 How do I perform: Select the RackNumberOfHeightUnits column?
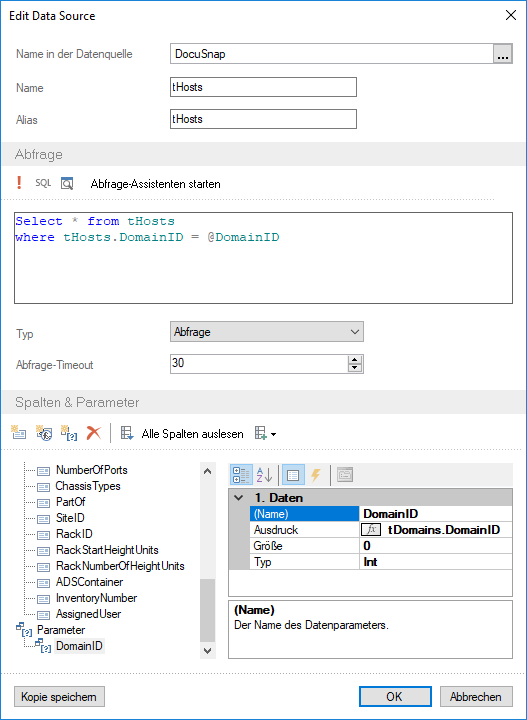(x=120, y=566)
